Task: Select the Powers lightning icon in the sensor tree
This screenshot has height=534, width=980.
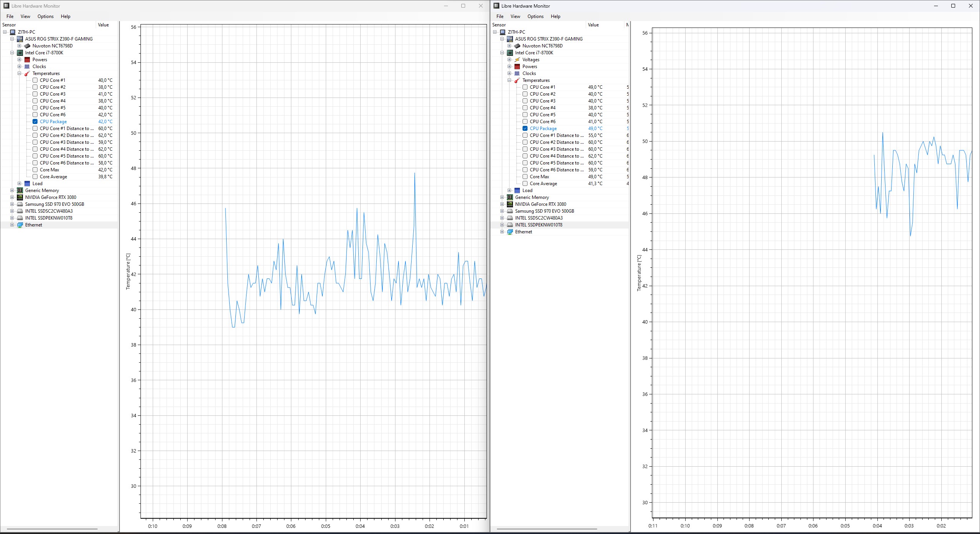Action: pos(27,59)
